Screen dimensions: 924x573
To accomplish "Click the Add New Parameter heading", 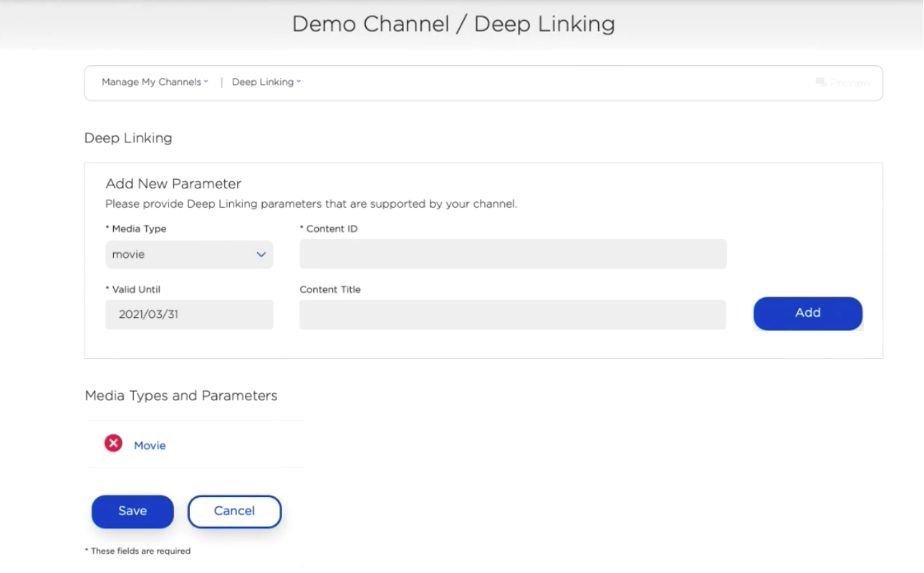I will tap(173, 184).
